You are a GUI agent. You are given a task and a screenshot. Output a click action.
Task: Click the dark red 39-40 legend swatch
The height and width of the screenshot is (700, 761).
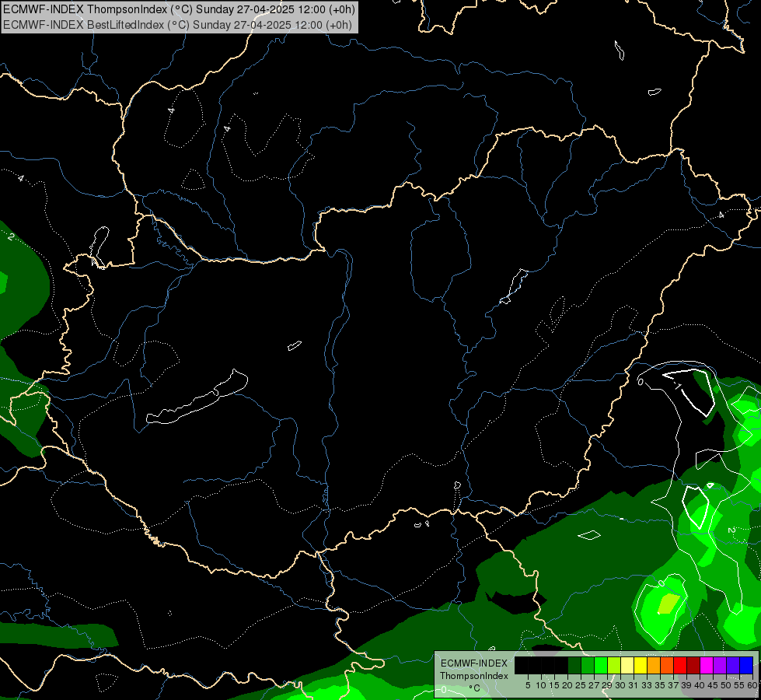point(693,665)
